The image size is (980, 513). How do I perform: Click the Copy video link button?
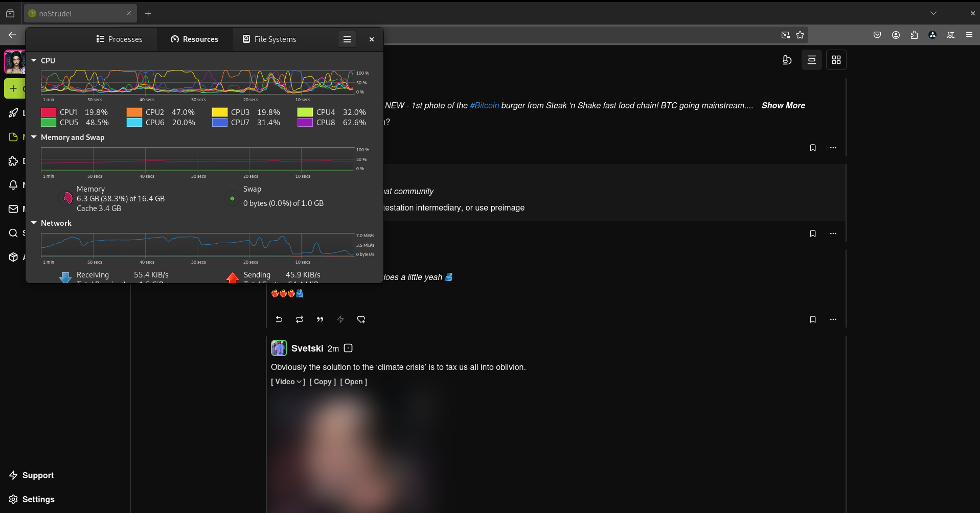coord(323,382)
